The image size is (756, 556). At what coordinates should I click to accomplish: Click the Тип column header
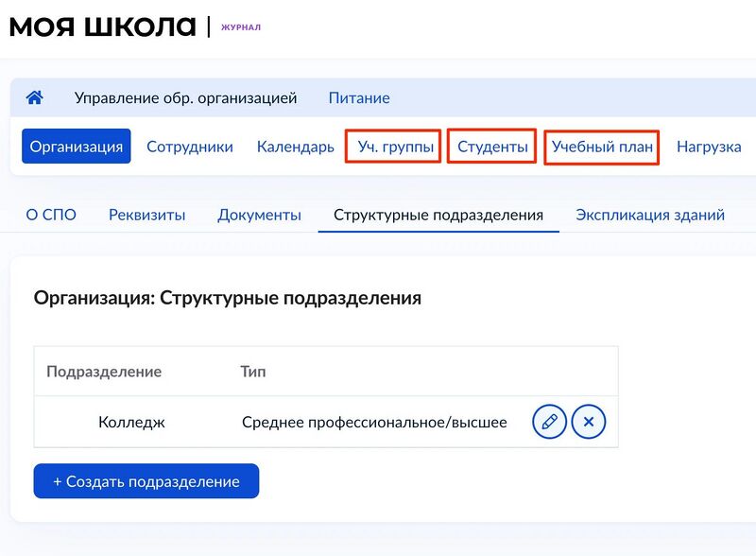(x=252, y=372)
